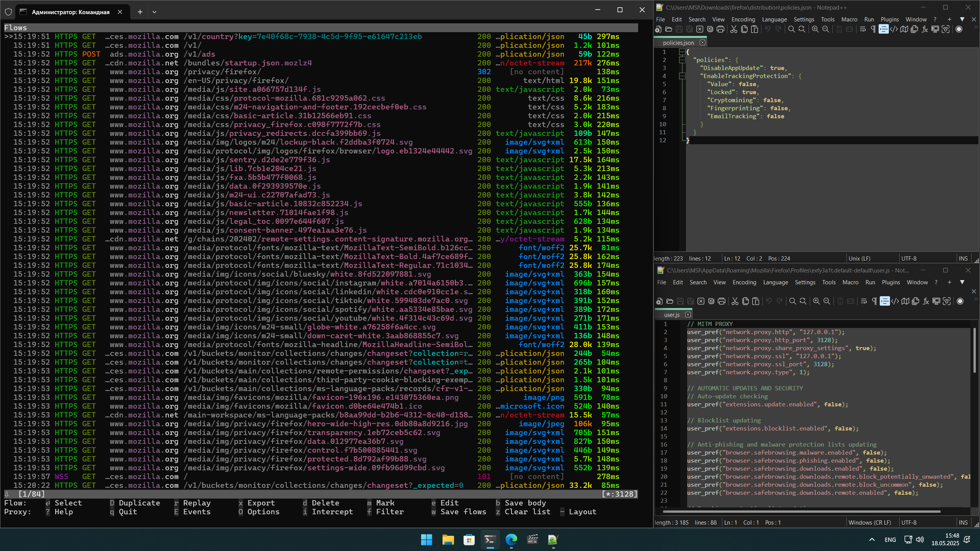
Task: Open tab list dropdown arrow in user.js Notepad++
Action: (962, 282)
